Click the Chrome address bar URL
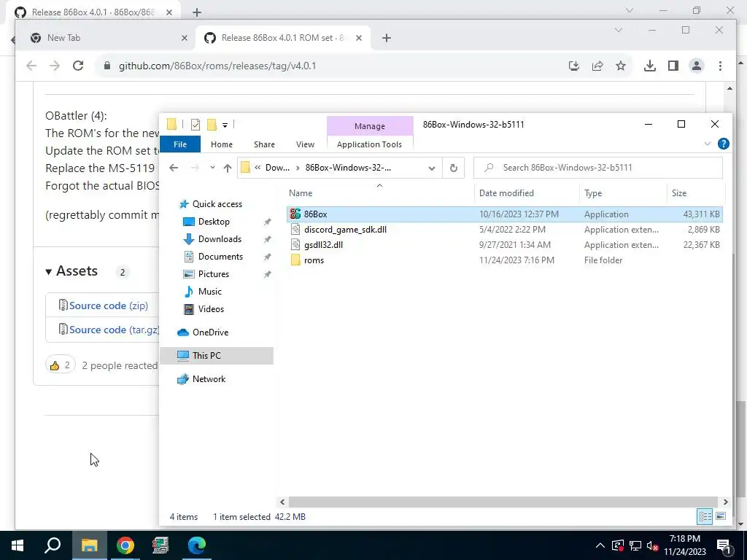Viewport: 747px width, 560px height. (217, 66)
